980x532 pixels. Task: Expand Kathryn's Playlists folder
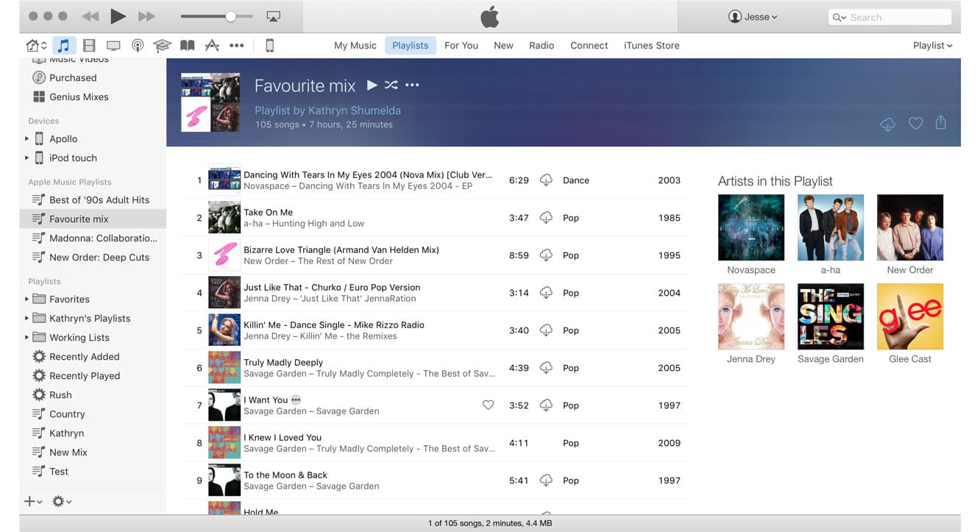click(27, 318)
